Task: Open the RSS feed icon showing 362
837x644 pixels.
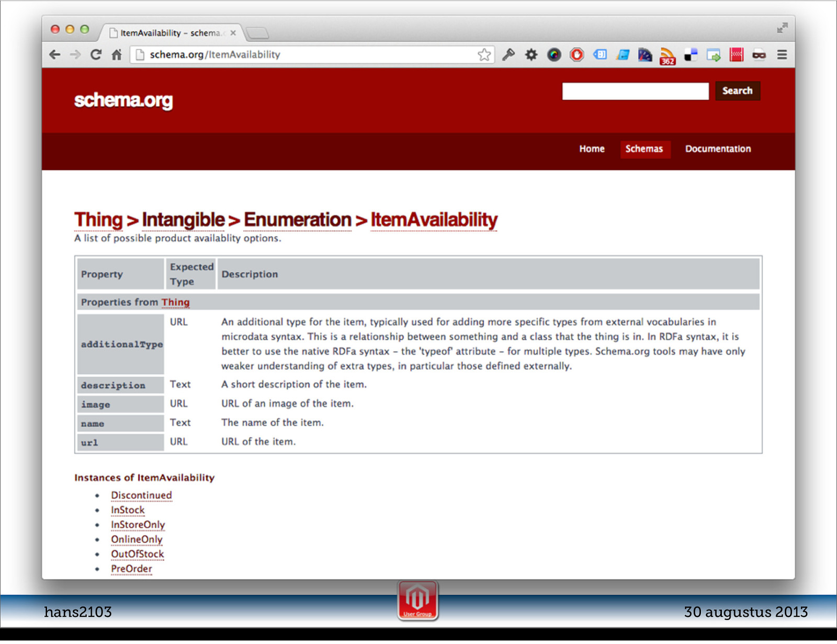Action: tap(668, 56)
